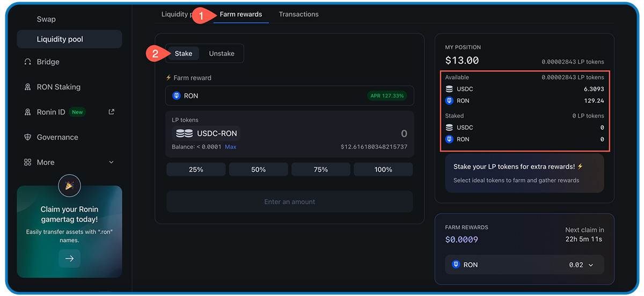This screenshot has height=296, width=644.
Task: Click the green New badge
Action: click(78, 112)
